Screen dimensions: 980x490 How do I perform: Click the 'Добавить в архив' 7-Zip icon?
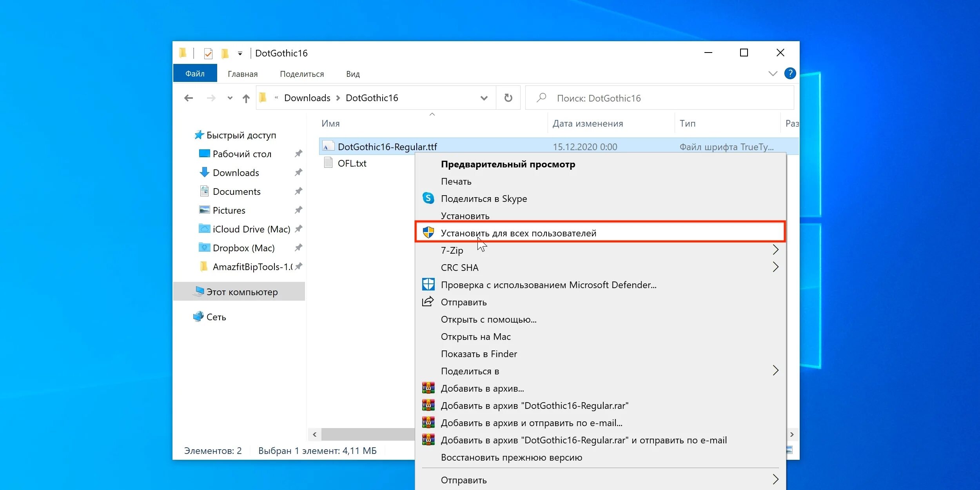click(x=428, y=389)
